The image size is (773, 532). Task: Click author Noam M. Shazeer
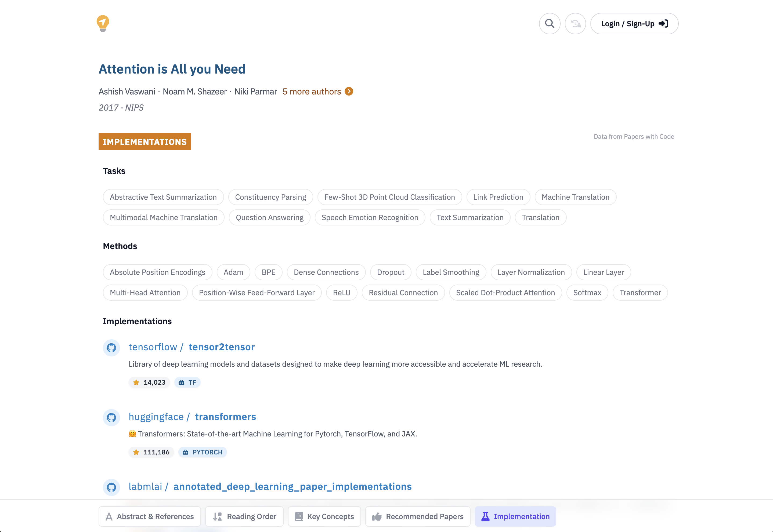(195, 92)
